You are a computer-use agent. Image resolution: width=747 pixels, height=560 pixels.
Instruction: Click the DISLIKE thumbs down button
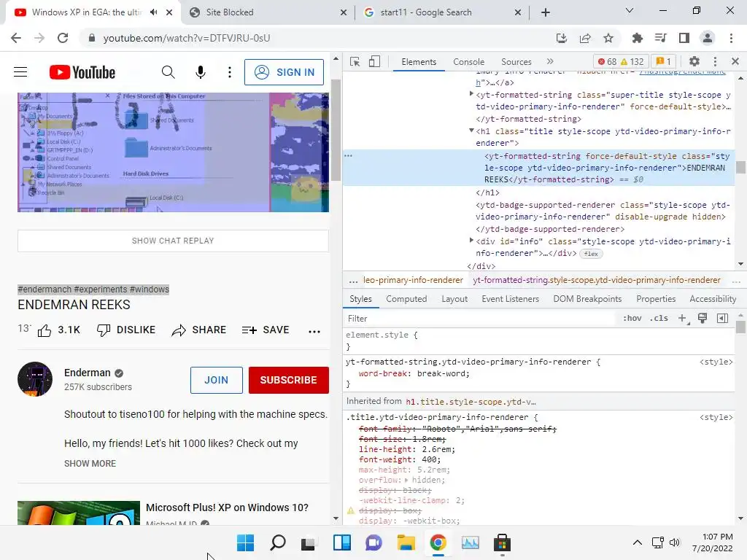(126, 330)
